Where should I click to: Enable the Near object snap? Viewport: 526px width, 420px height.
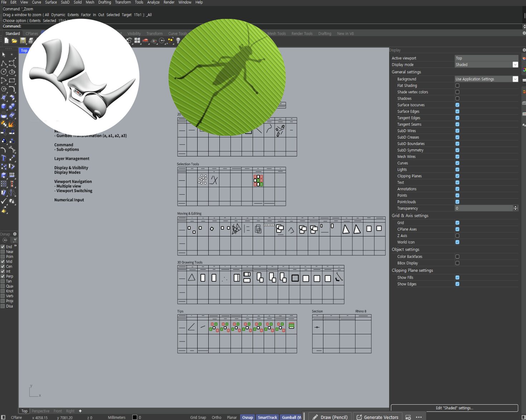tap(3, 252)
